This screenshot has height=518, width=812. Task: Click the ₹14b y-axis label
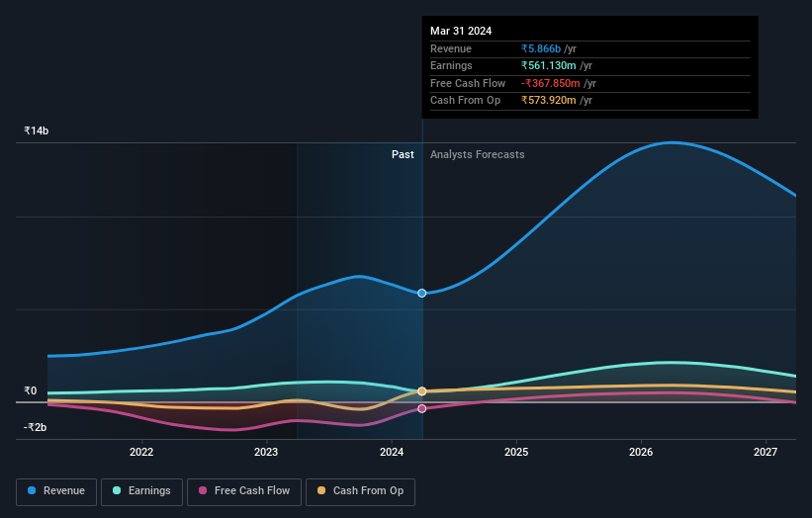click(x=37, y=130)
